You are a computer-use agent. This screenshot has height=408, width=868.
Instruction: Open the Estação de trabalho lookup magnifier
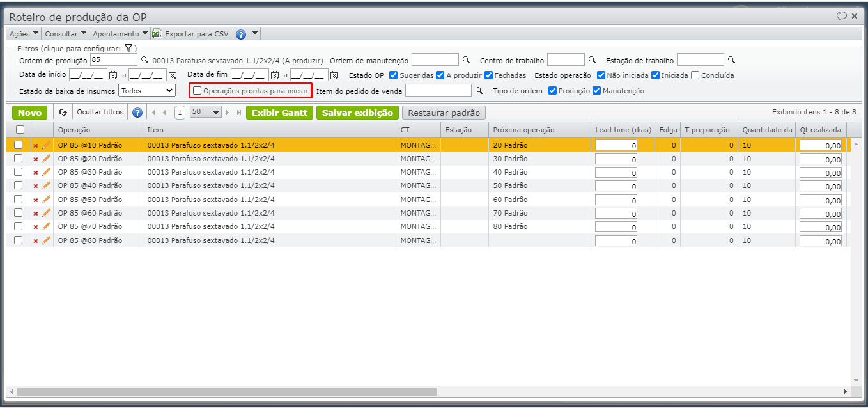731,60
